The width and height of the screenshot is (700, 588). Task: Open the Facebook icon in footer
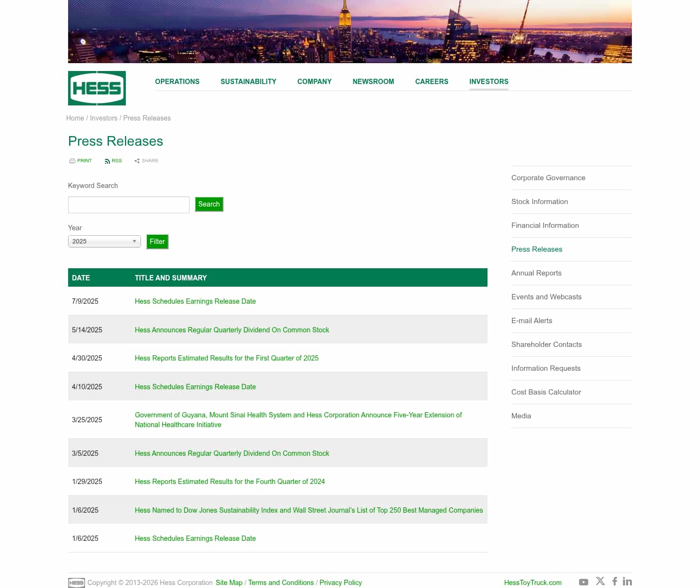614,581
